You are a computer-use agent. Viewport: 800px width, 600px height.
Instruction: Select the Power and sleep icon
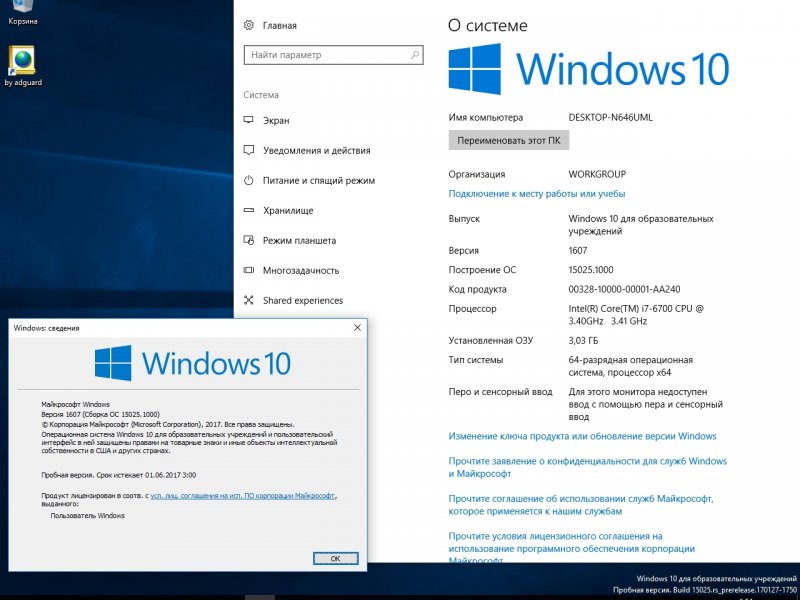tap(248, 180)
